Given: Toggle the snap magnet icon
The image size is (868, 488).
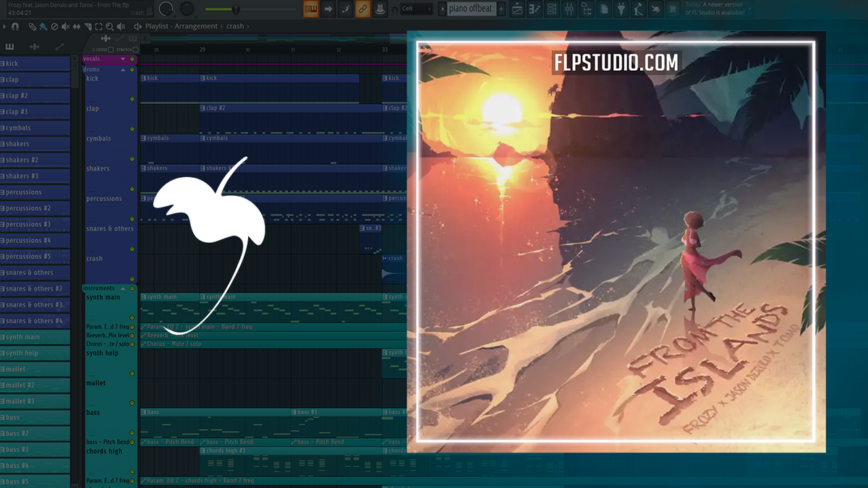Looking at the screenshot, I should click(15, 27).
